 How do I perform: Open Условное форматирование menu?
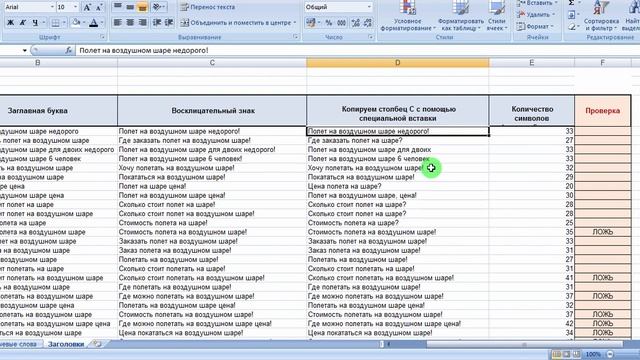[407, 16]
